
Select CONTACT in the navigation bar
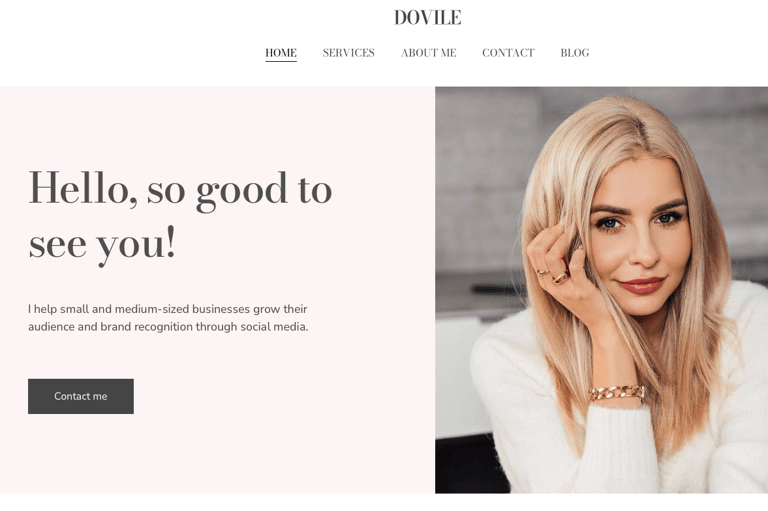point(508,52)
